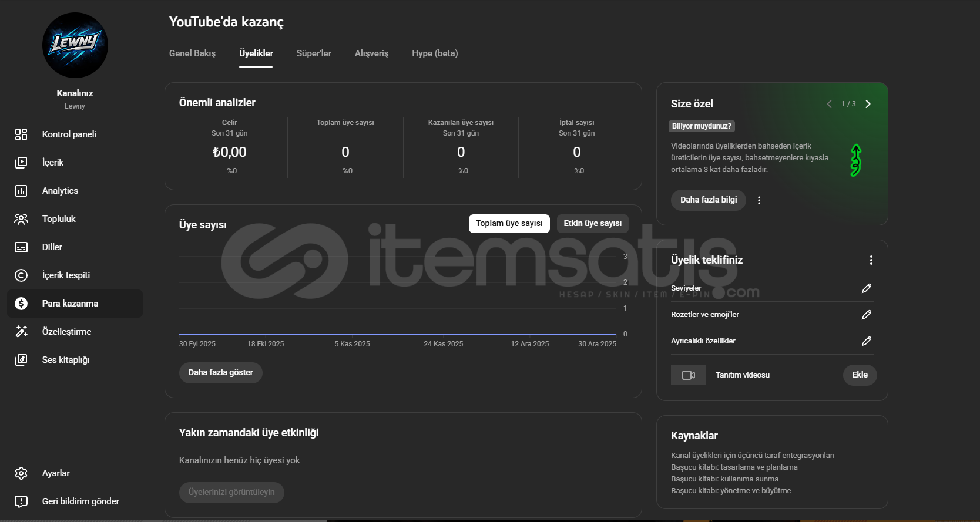
Task: Edit Rozetler ve emoji'ler pencil icon
Action: [x=866, y=315]
